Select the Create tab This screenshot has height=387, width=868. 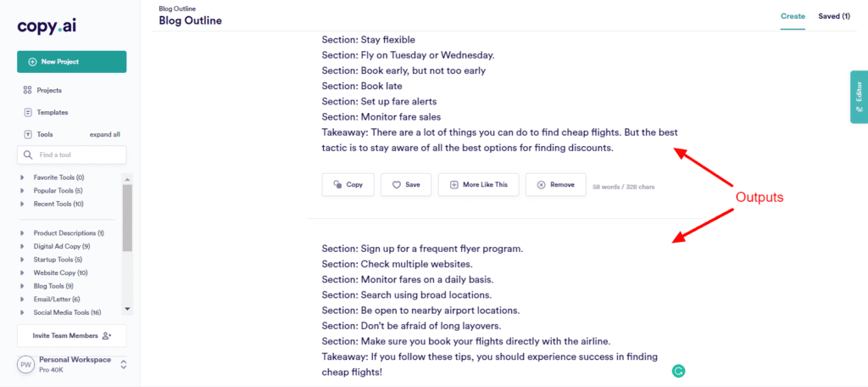pos(793,16)
